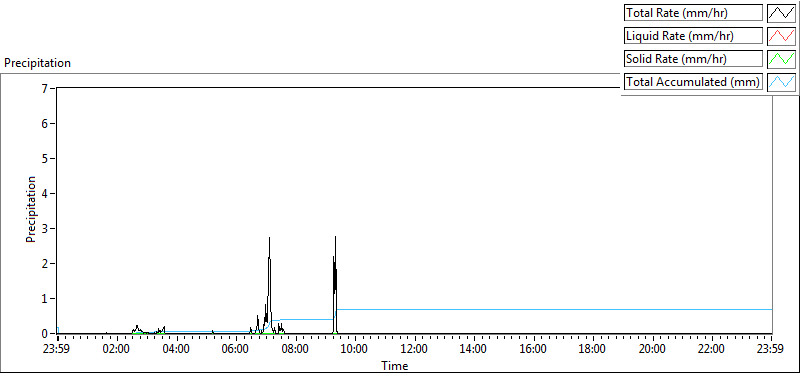The width and height of the screenshot is (800, 373).
Task: Click the Liquid Rate red line icon
Action: tap(781, 36)
